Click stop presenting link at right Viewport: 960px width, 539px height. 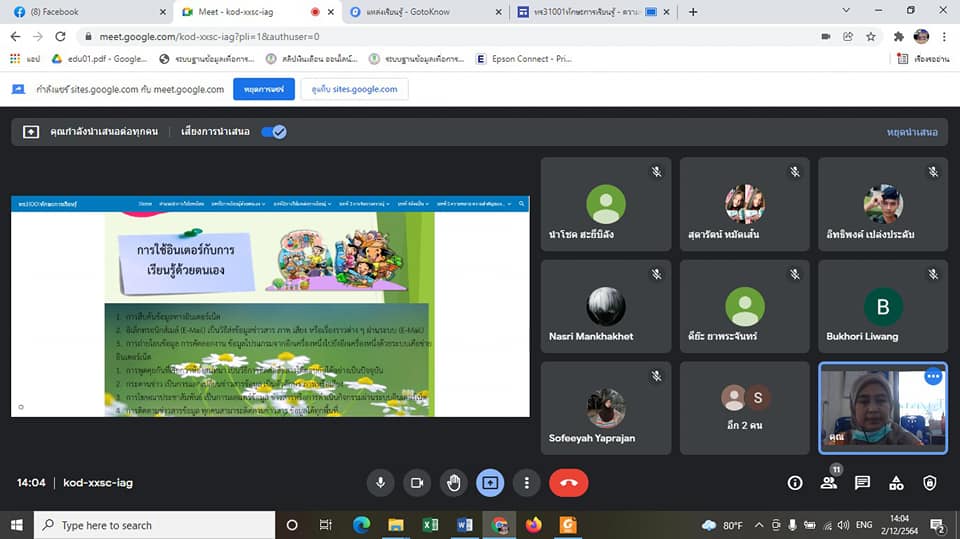[x=911, y=132]
